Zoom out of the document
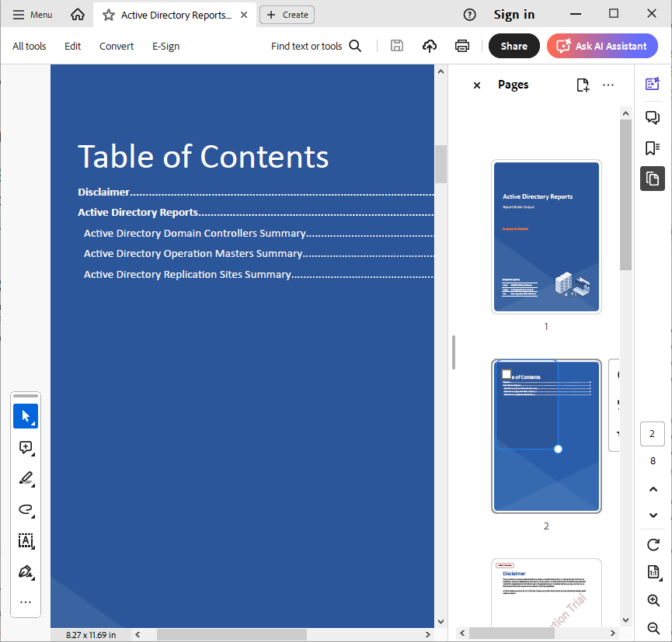This screenshot has width=672, height=642. click(x=653, y=628)
